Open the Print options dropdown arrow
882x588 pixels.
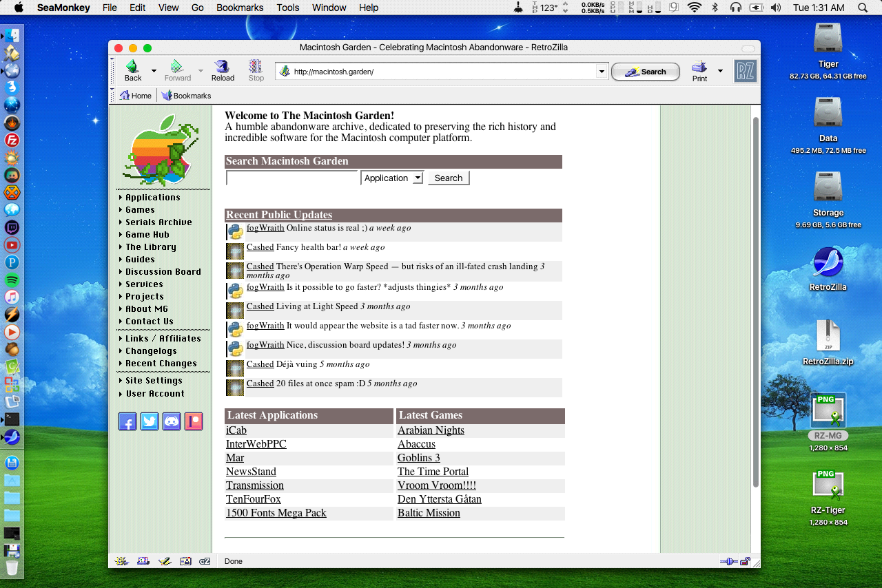click(x=720, y=70)
